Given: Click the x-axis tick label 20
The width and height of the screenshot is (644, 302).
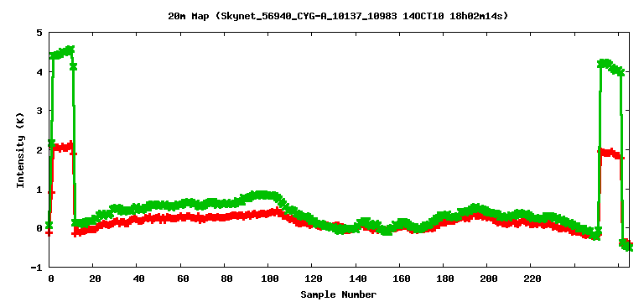Looking at the screenshot, I should click(96, 279).
